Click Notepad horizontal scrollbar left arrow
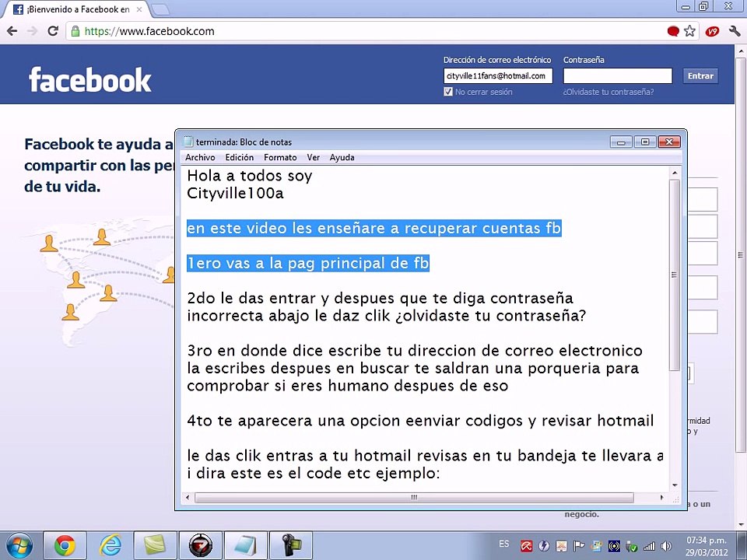Image resolution: width=747 pixels, height=560 pixels. click(x=188, y=498)
